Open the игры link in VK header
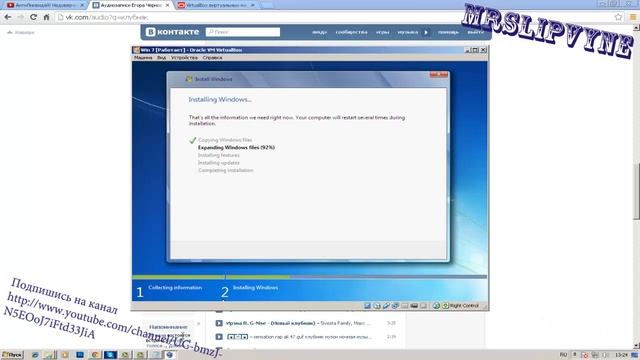Screen dimensions: 640x360 tap(382, 32)
